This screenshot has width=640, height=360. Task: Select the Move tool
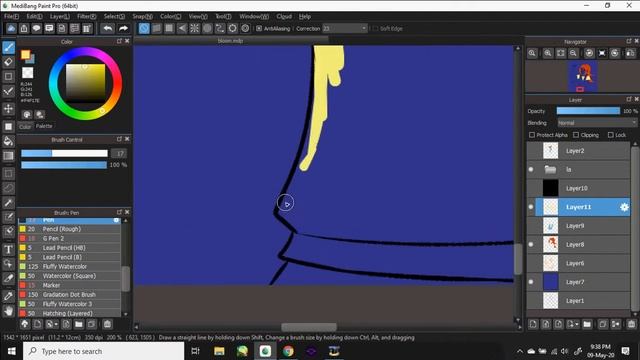[x=9, y=109]
